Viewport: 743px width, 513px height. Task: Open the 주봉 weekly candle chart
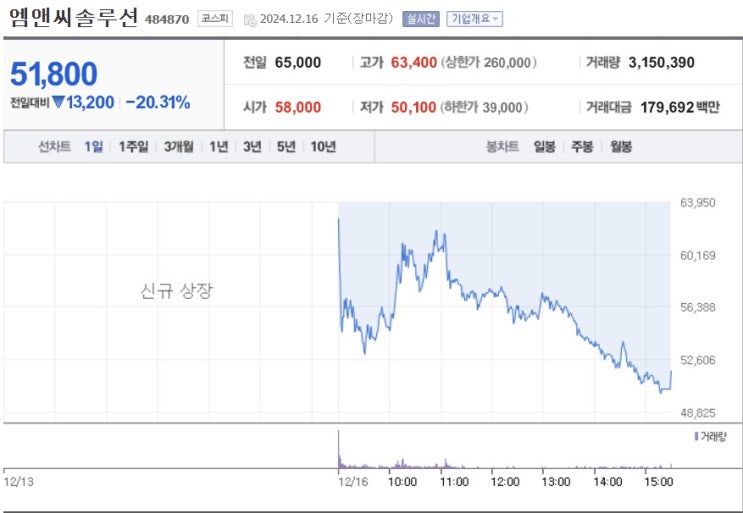coord(582,147)
